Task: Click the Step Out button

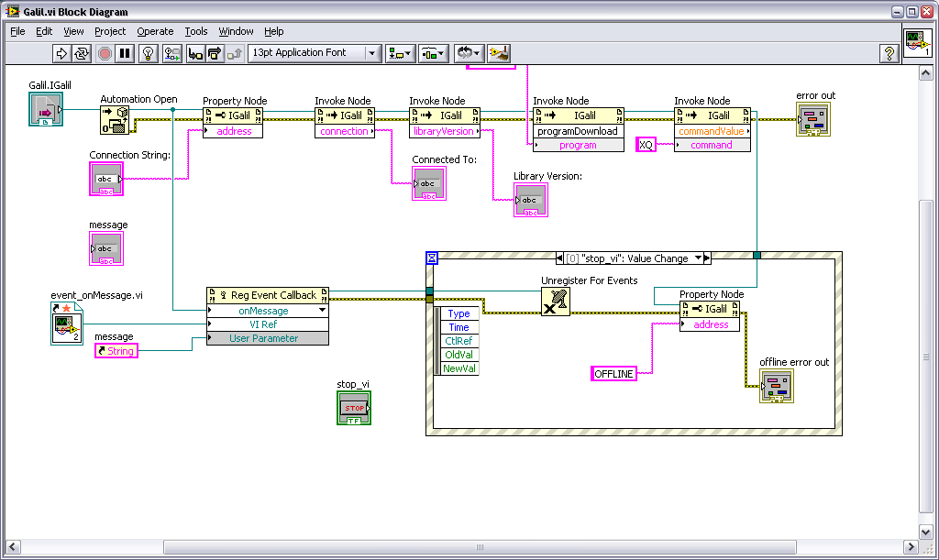Action: (234, 53)
